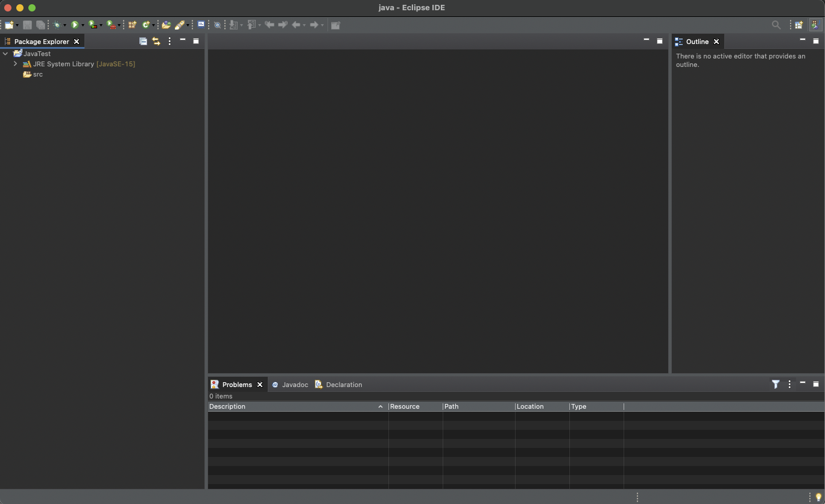Activate the Package Explorer tab
The width and height of the screenshot is (825, 504).
click(42, 42)
